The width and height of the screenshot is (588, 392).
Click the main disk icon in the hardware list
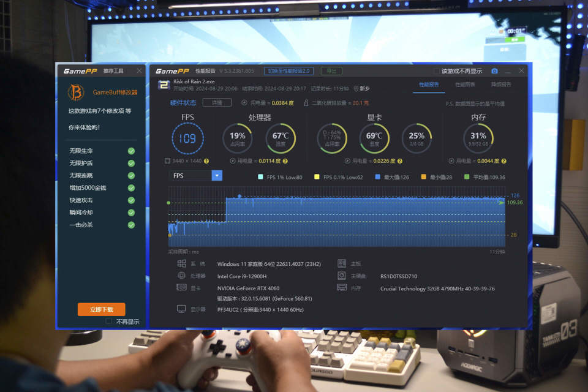click(342, 276)
